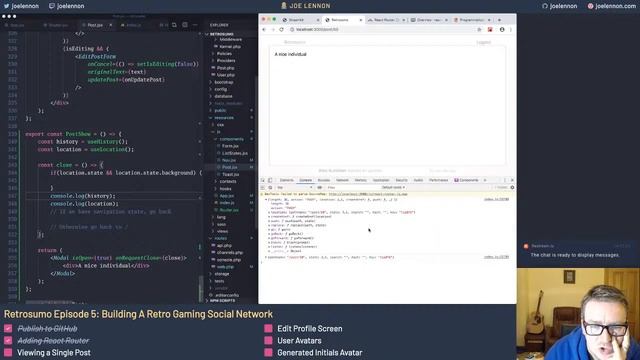Toggle the Adding React Router checklist box
Screen dimensions: 640x360
tap(8, 340)
